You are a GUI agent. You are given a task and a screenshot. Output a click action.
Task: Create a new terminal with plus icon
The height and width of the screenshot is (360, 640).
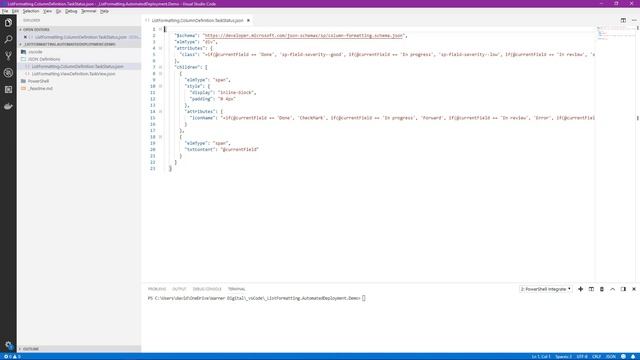[580, 289]
